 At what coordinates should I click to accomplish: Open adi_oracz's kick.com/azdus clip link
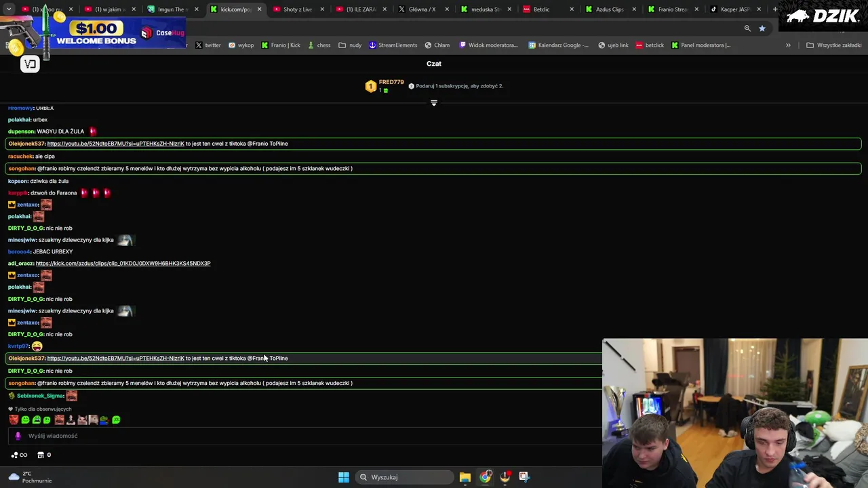[x=123, y=263]
